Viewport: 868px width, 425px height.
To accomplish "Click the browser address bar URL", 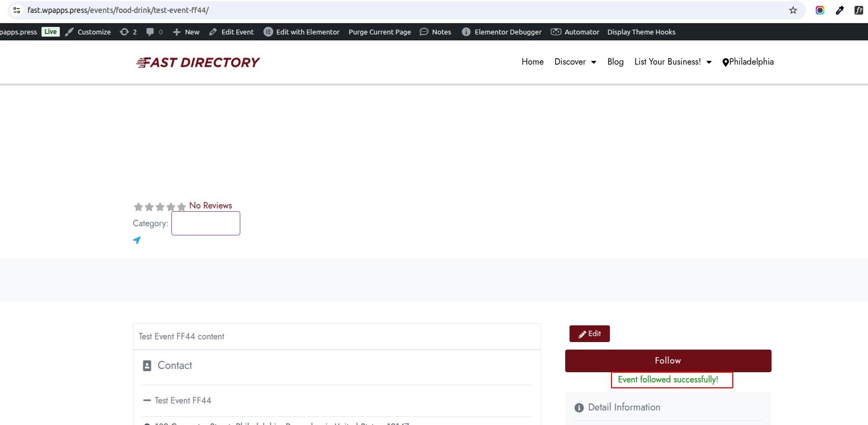I will point(118,10).
